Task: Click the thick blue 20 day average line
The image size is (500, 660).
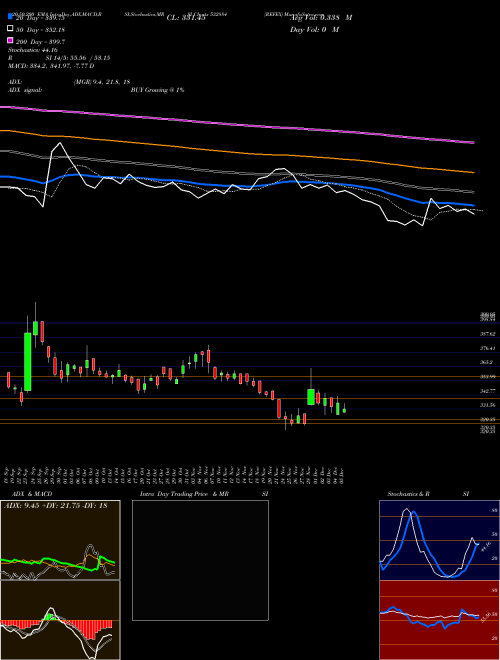Action: [236, 186]
